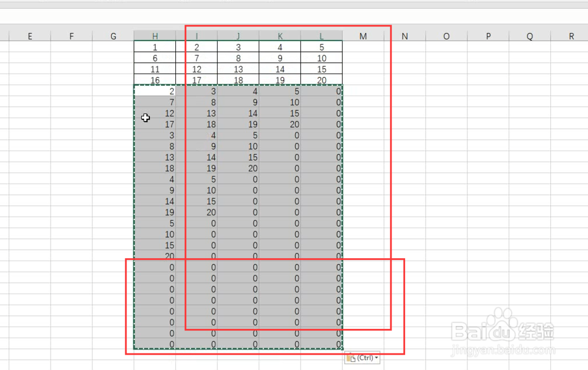
Task: Click the cell with 18 in column J
Action: 238,80
